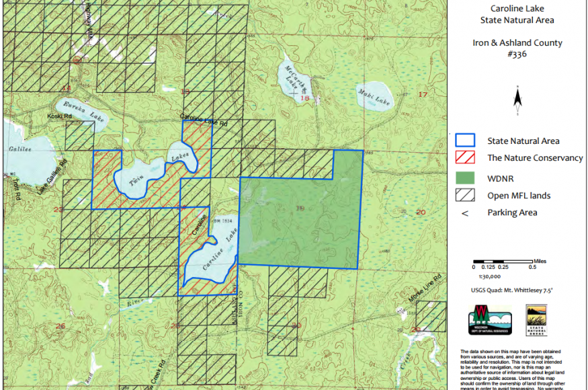
Task: Click the State Natural Areas logo
Action: pyautogui.click(x=537, y=320)
